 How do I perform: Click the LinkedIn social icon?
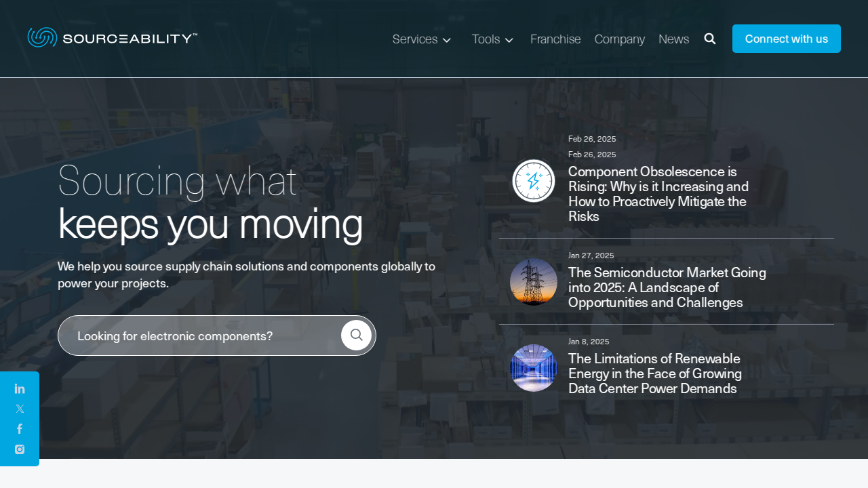coord(20,389)
